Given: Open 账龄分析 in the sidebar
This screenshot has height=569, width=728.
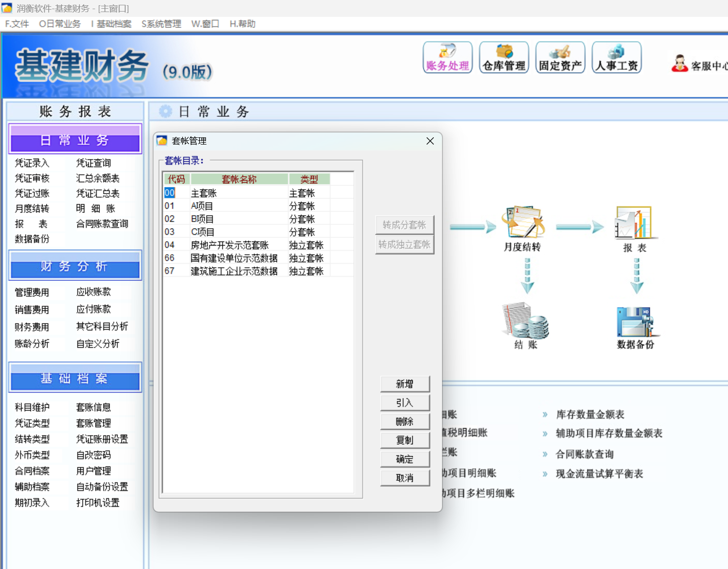Looking at the screenshot, I should pyautogui.click(x=32, y=344).
